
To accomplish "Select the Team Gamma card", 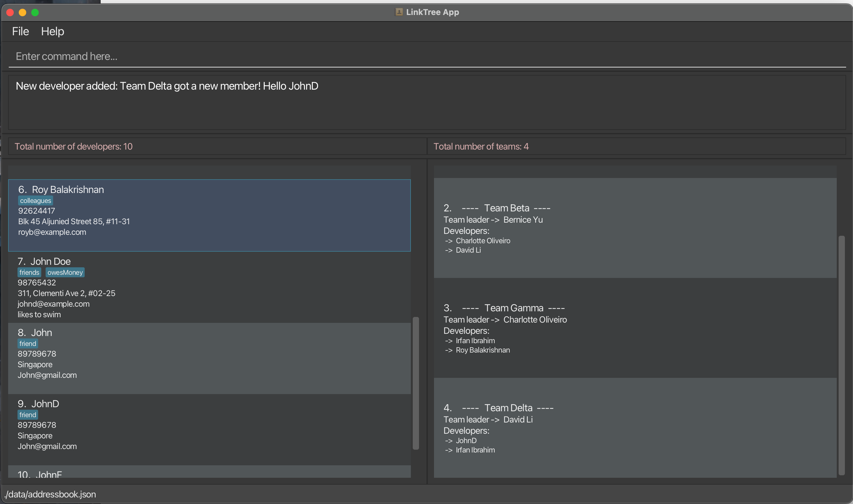I will pyautogui.click(x=635, y=328).
